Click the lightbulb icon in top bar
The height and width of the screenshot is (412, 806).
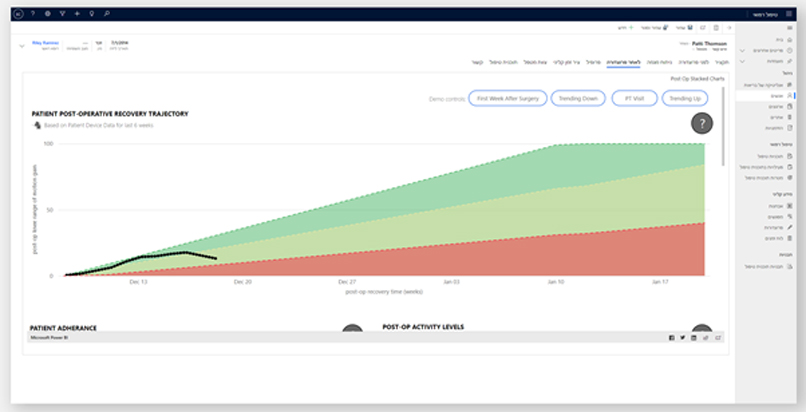pyautogui.click(x=92, y=14)
